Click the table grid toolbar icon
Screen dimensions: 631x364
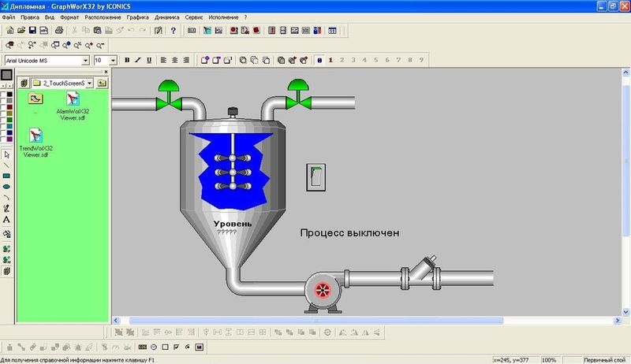click(x=332, y=30)
